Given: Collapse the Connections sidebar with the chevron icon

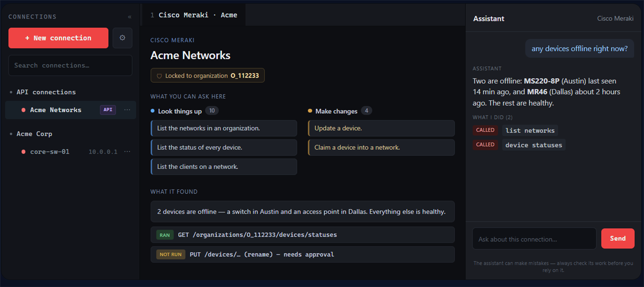Looking at the screenshot, I should 129,17.
